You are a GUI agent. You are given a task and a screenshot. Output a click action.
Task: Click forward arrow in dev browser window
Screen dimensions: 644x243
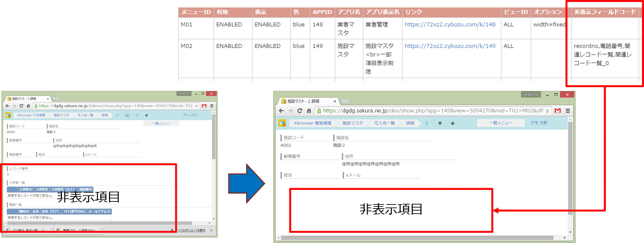291,111
